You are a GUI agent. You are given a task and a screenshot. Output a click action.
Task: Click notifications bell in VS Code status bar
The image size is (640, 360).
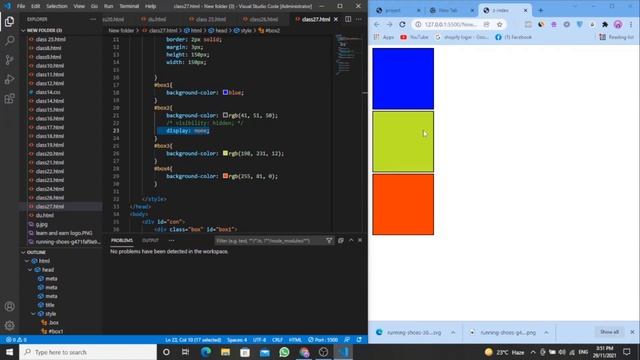coord(359,340)
